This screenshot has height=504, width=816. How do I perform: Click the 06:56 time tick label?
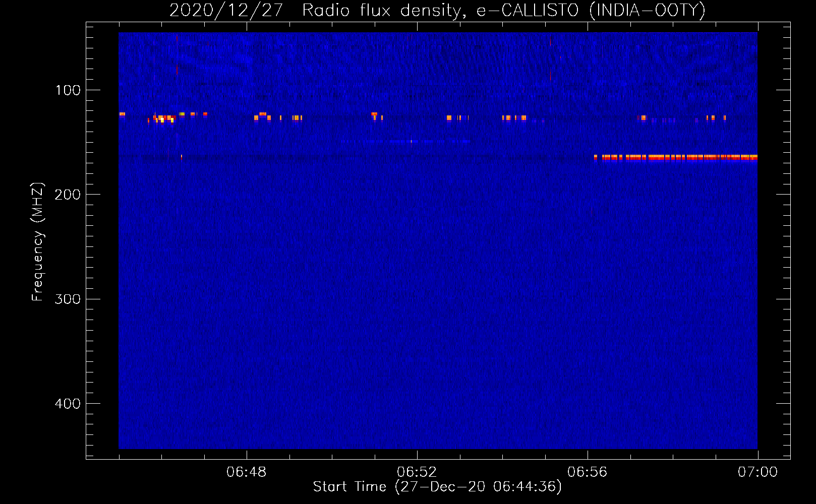coord(588,472)
